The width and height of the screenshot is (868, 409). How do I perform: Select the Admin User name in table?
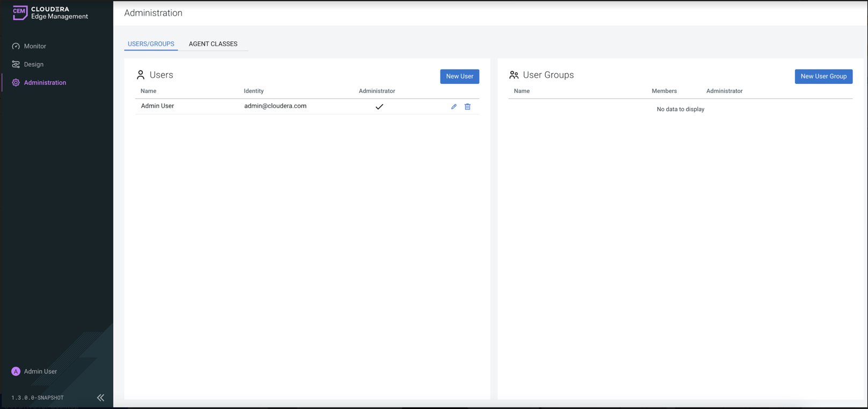click(157, 106)
